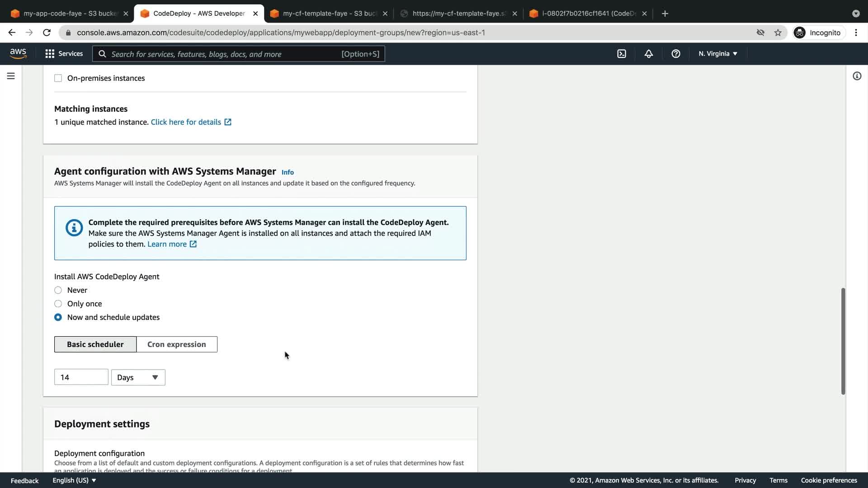
Task: Open AWS CloudShell icon
Action: [x=622, y=54]
